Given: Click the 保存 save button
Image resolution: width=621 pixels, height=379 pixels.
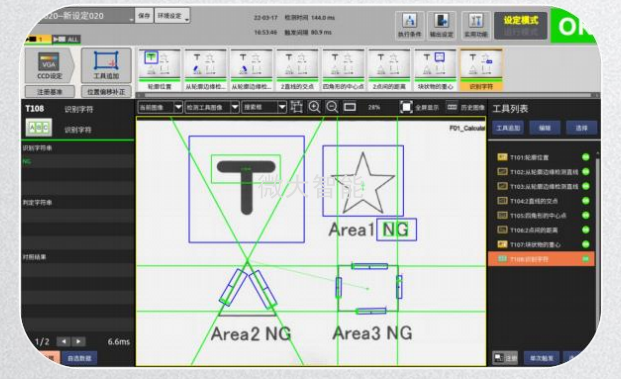Looking at the screenshot, I should click(144, 16).
